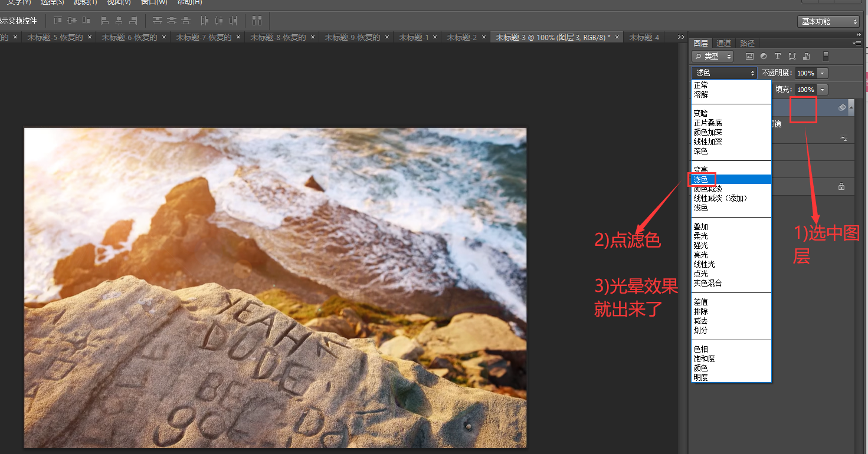The width and height of the screenshot is (868, 454).
Task: Open the 不透明度 slider dropdown arrow
Action: click(823, 73)
